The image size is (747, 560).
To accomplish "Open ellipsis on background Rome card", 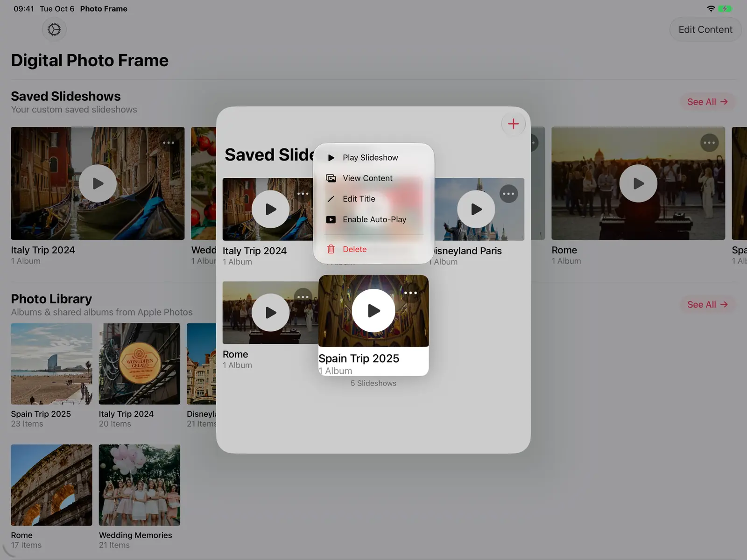I will click(709, 143).
